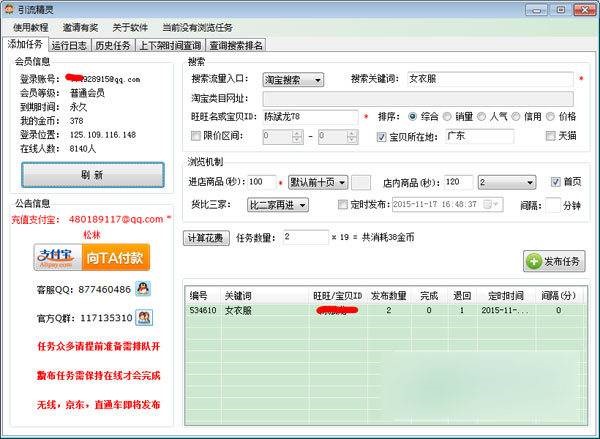Open the 使用教程 menu
The height and width of the screenshot is (439, 600).
[30, 28]
